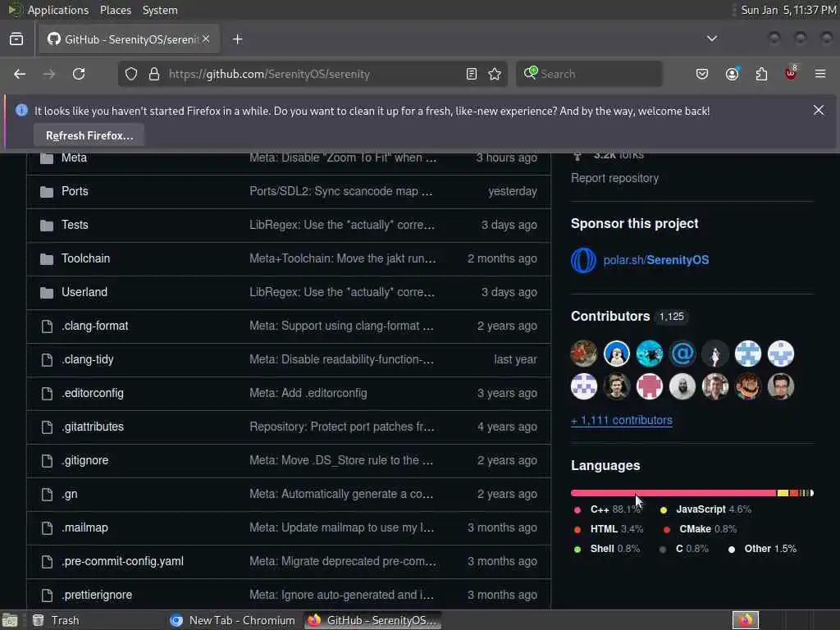This screenshot has width=840, height=630.
Task: Open the .gn file
Action: [x=70, y=495]
